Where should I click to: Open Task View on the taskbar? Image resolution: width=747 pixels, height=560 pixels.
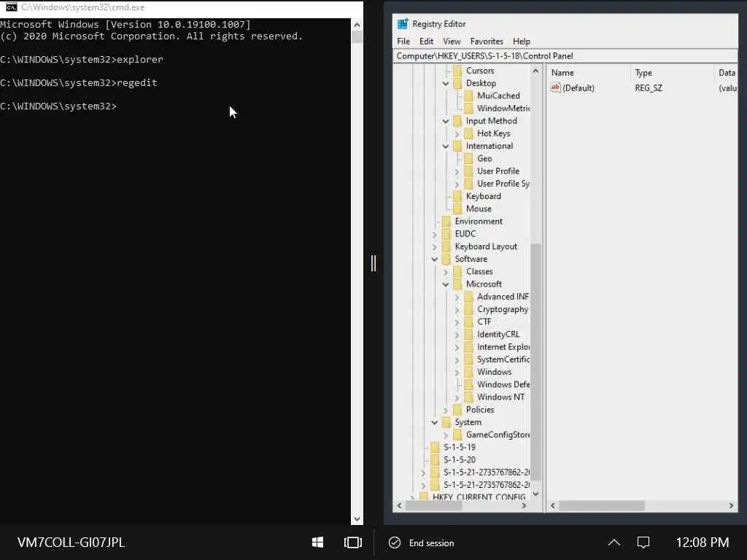click(353, 542)
